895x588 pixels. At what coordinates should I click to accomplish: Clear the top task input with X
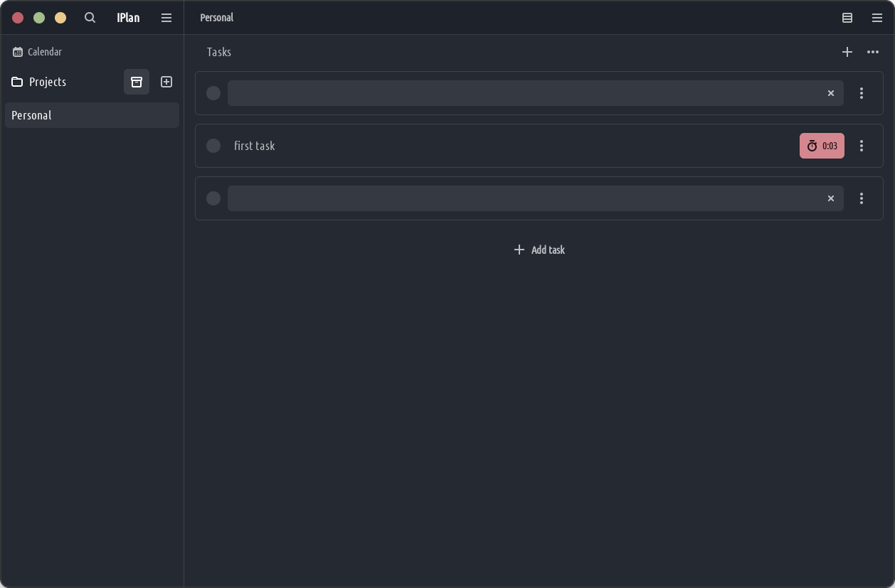830,93
